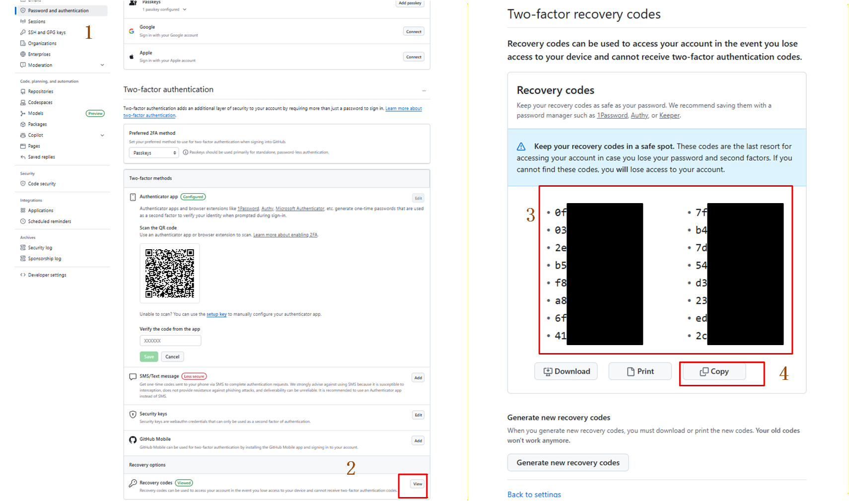Screen dimensions: 849x504
Task: Click the Codespaces icon in sidebar
Action: coord(23,102)
